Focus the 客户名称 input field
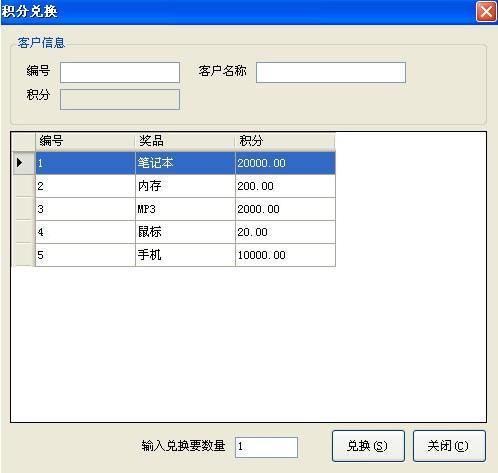 tap(331, 72)
